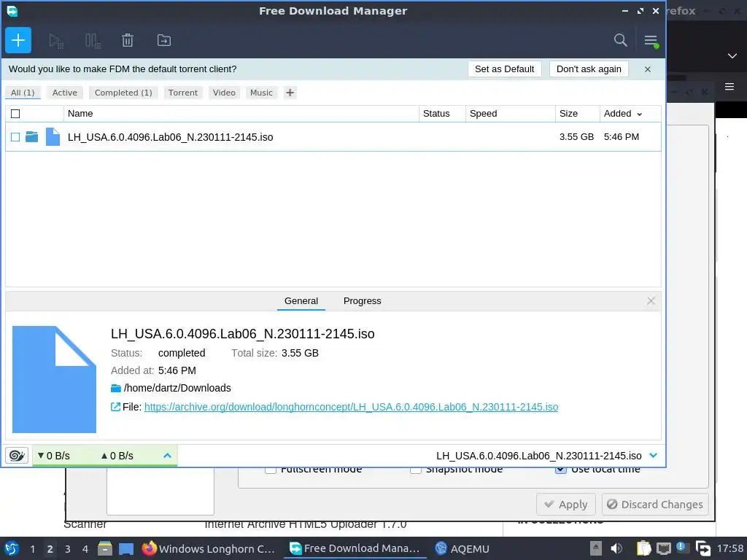Screen dimensions: 747x560
Task: Sort by the Speed column header
Action: (x=510, y=114)
